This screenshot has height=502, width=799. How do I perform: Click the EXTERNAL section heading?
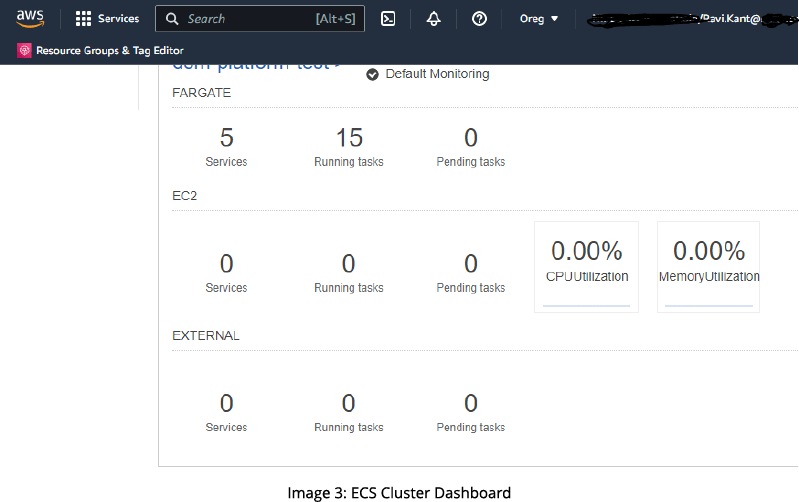click(x=206, y=336)
